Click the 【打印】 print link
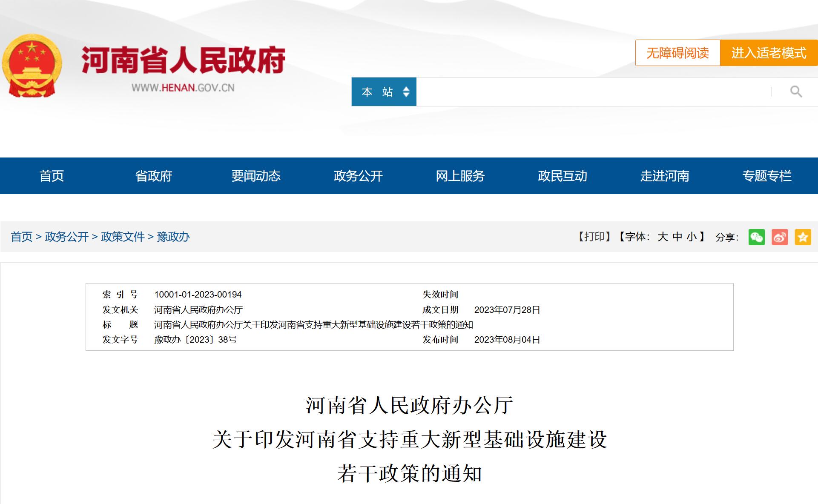Image resolution: width=818 pixels, height=504 pixels. coord(594,237)
